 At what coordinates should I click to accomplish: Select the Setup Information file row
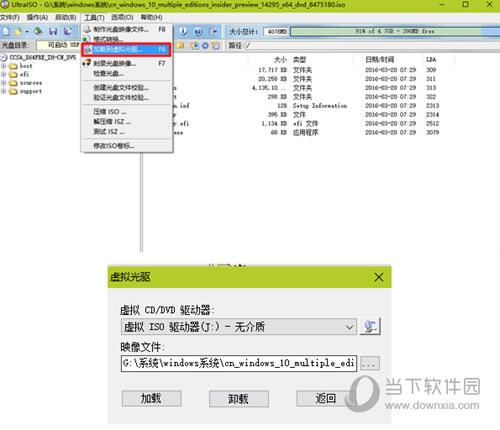pyautogui.click(x=307, y=106)
